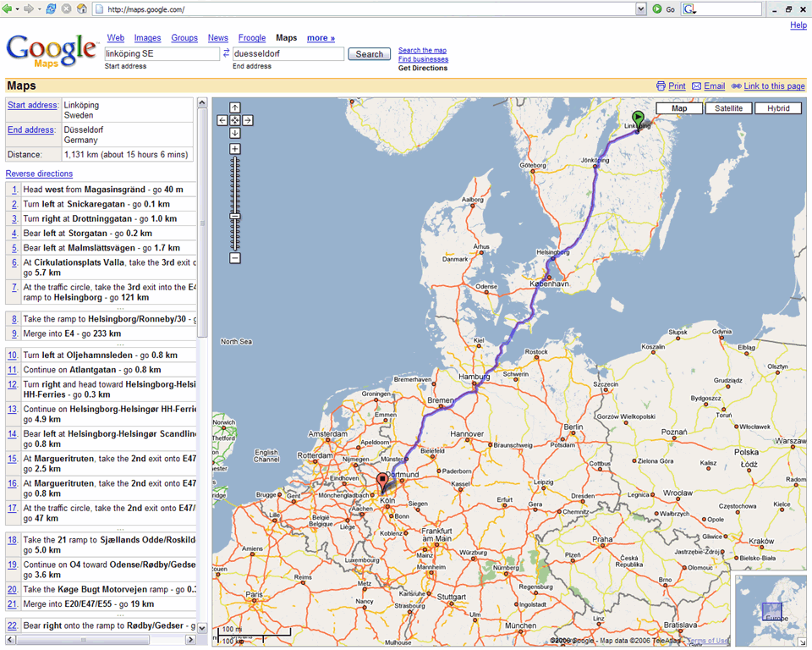This screenshot has height=650, width=812.
Task: Click Link to this page
Action: point(774,86)
